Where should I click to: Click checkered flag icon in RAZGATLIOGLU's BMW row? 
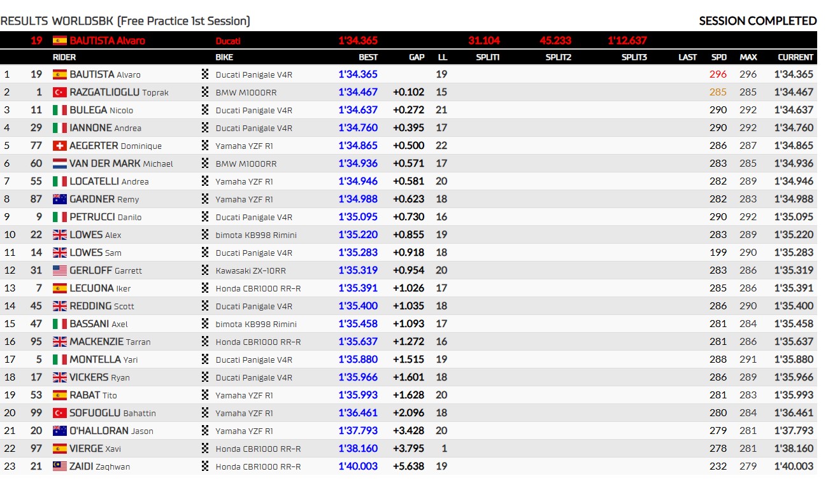pos(205,92)
